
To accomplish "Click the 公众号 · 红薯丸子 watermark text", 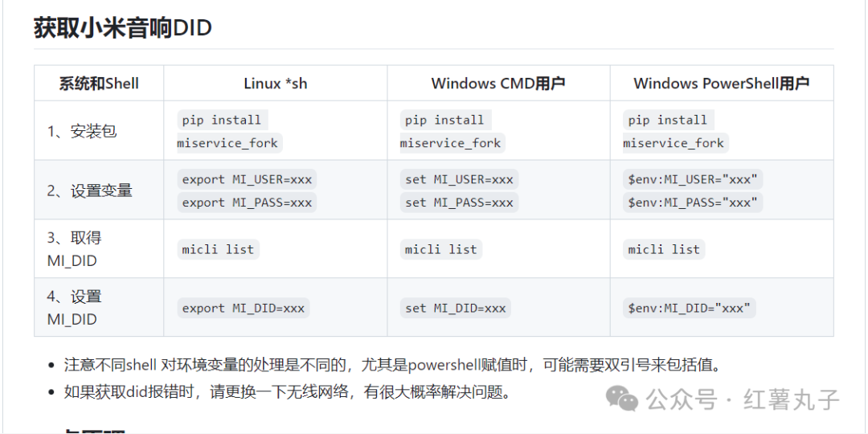I will 743,399.
